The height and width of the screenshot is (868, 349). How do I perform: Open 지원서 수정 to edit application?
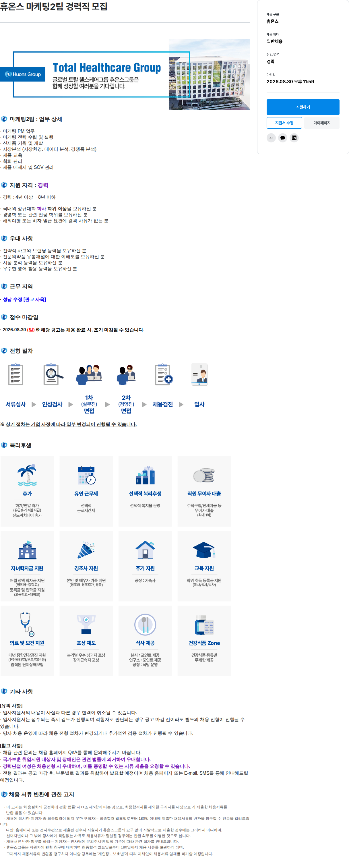tap(284, 123)
